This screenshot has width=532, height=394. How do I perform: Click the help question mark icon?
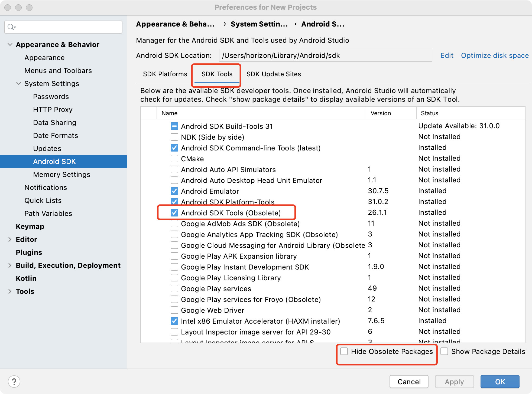14,382
